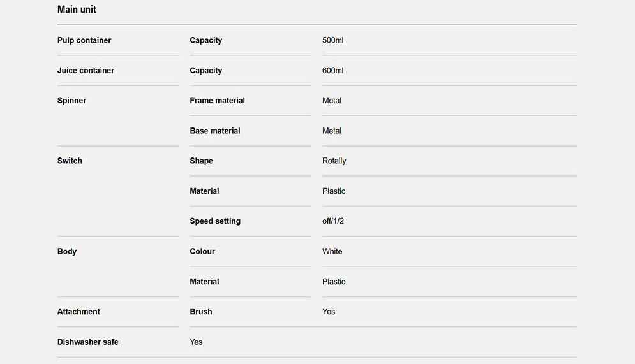This screenshot has width=635, height=364.
Task: Click the Brush attribute label
Action: pos(201,312)
